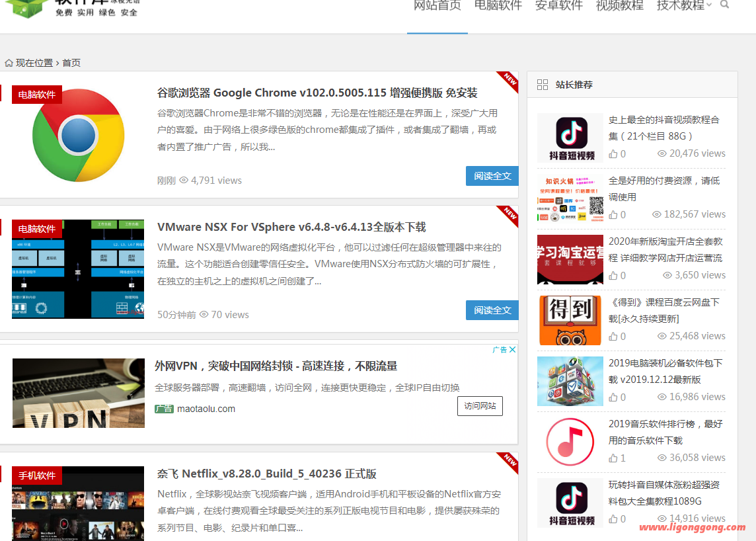Screen dimensions: 756x541
Task: Click the 70 views count
Action: pyautogui.click(x=230, y=315)
